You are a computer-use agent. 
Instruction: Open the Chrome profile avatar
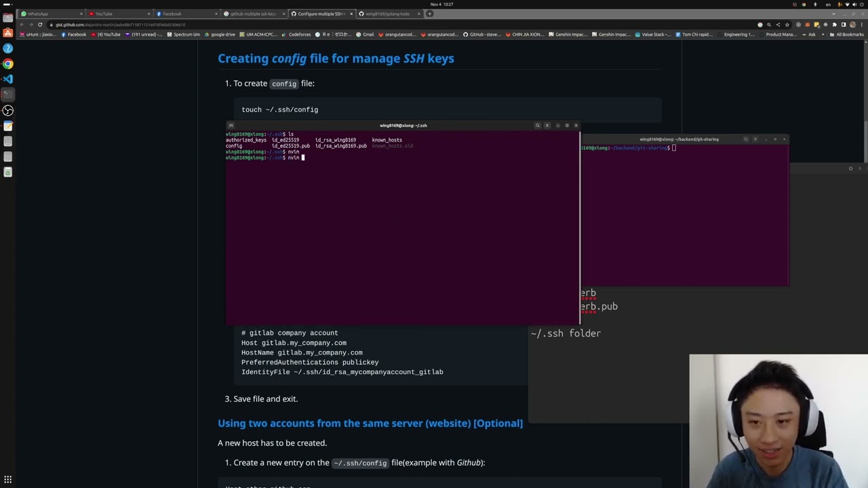click(x=852, y=24)
